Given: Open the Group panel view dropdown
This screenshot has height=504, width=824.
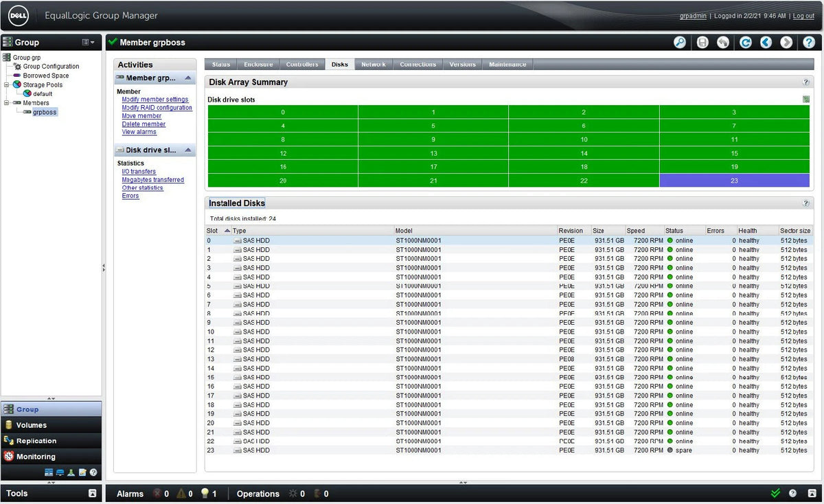Looking at the screenshot, I should tap(89, 43).
